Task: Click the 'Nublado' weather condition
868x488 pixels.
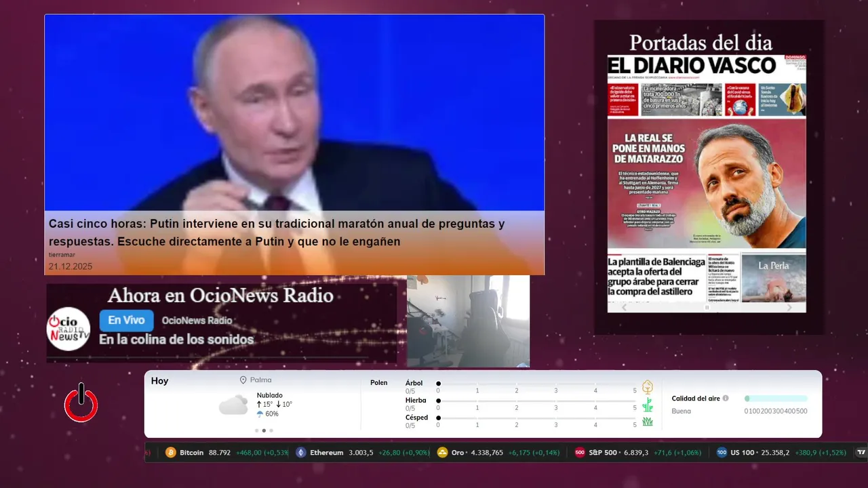Action: click(270, 395)
